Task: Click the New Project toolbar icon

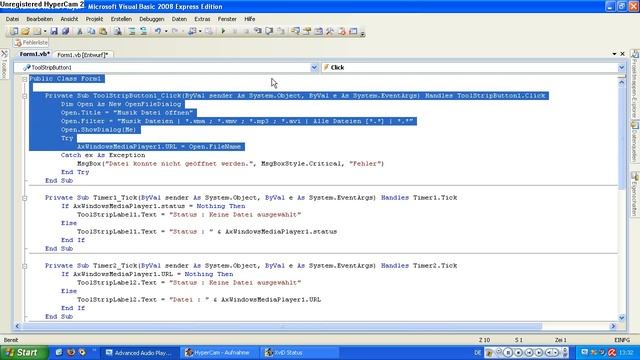Action: pos(14,31)
